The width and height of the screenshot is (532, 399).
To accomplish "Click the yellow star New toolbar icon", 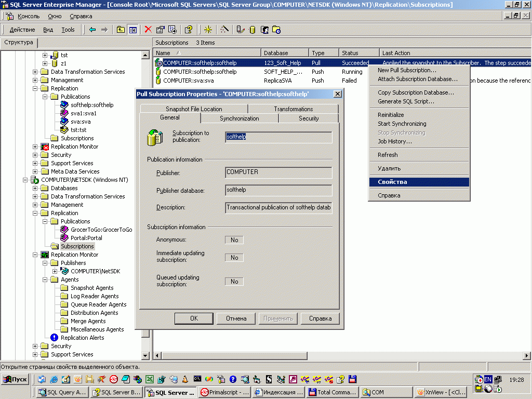I will [208, 30].
